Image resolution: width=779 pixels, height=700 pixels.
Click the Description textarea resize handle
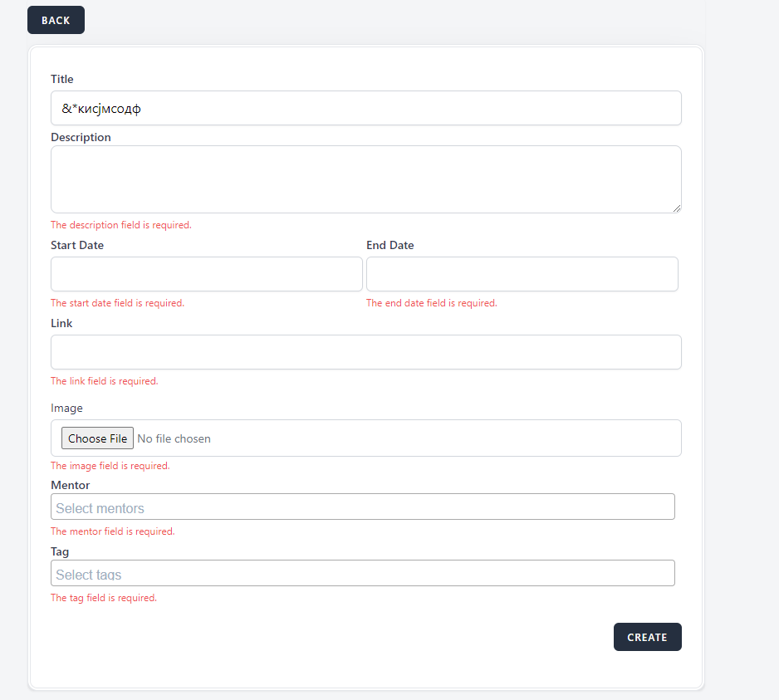(x=677, y=208)
